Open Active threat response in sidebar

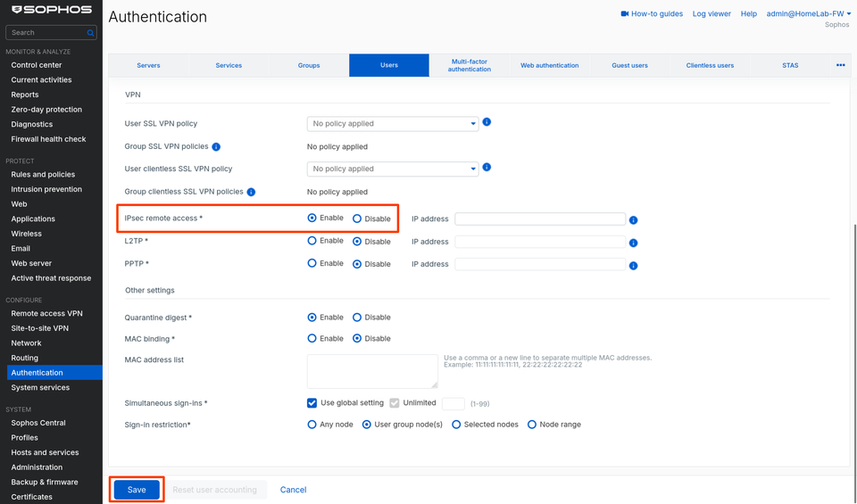coord(52,278)
